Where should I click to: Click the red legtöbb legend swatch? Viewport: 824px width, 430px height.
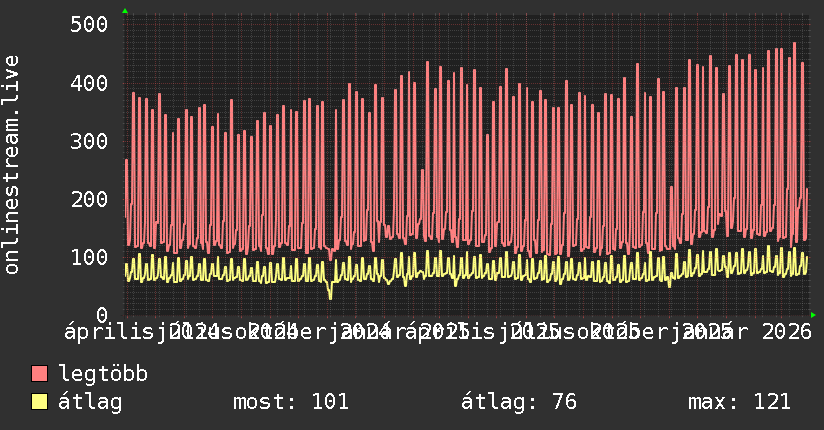click(39, 373)
